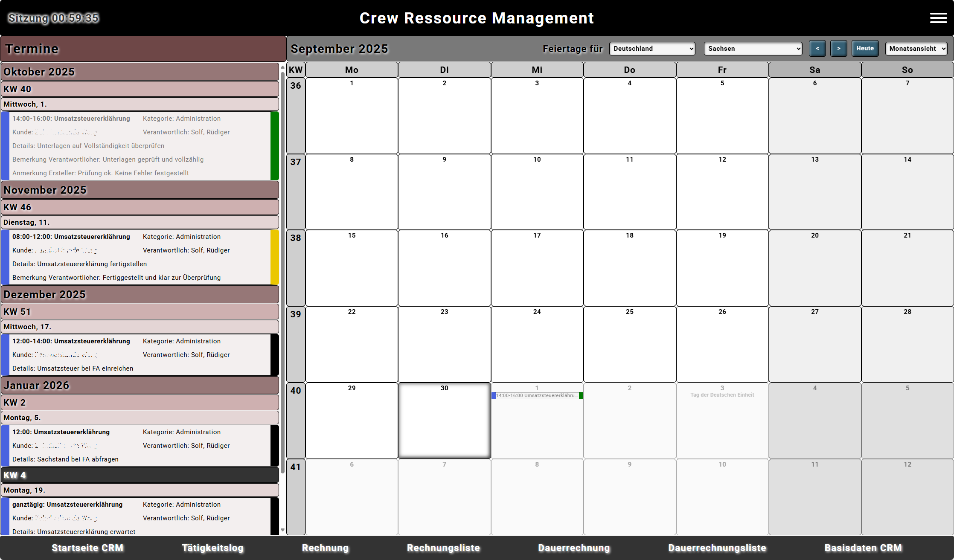The height and width of the screenshot is (560, 954).
Task: Open Monatsansicht view dropdown
Action: pos(916,49)
